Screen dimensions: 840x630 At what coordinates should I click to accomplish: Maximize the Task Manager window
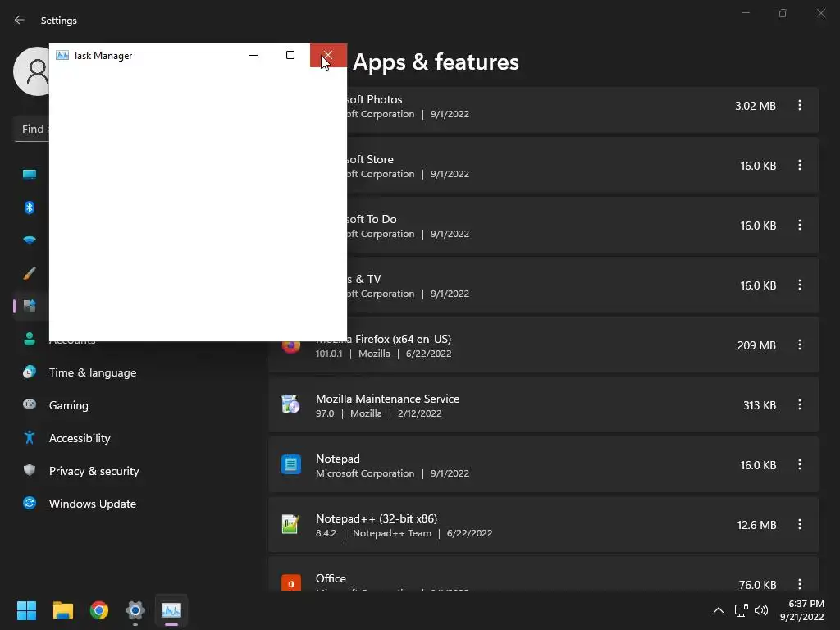click(290, 55)
